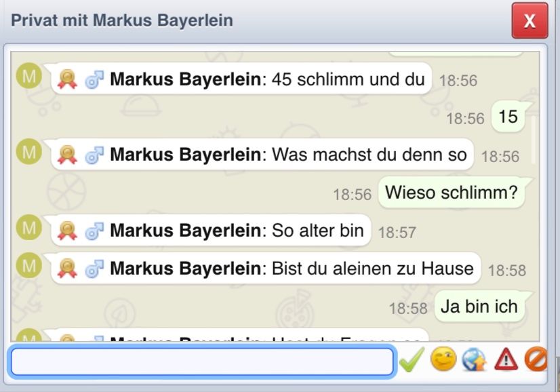Click Markus Bayerlein name in 'Bist du aleinen' message
The height and width of the screenshot is (392, 560).
(186, 269)
